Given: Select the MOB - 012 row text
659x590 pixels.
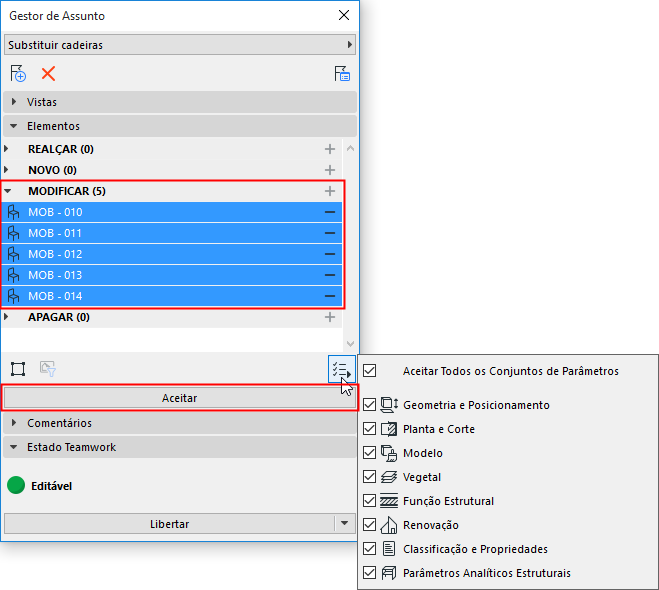Looking at the screenshot, I should tap(55, 254).
